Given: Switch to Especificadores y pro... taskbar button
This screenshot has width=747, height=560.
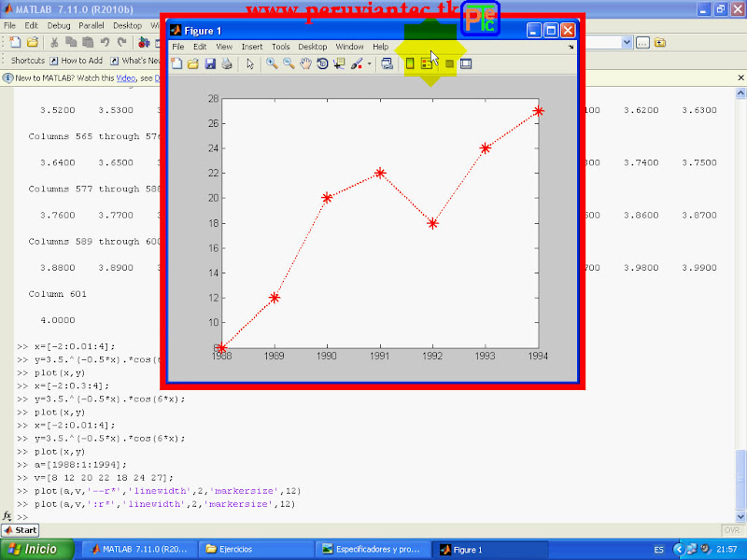Looking at the screenshot, I should [x=373, y=549].
